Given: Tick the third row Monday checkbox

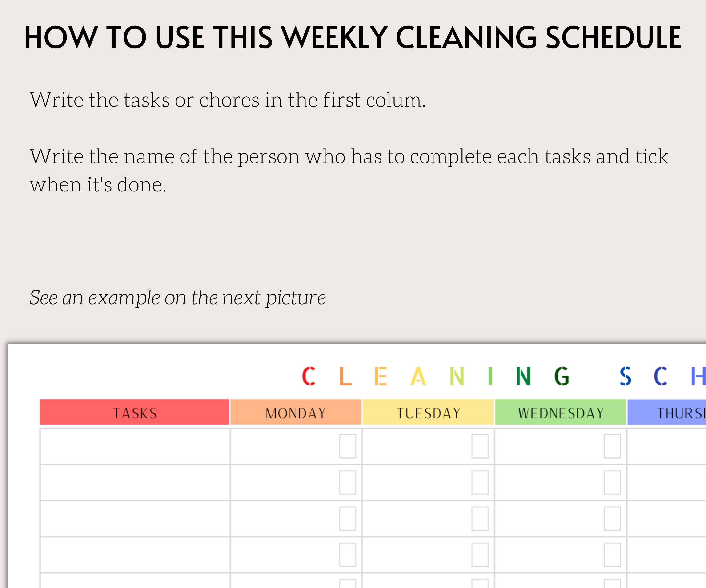Looking at the screenshot, I should (348, 519).
